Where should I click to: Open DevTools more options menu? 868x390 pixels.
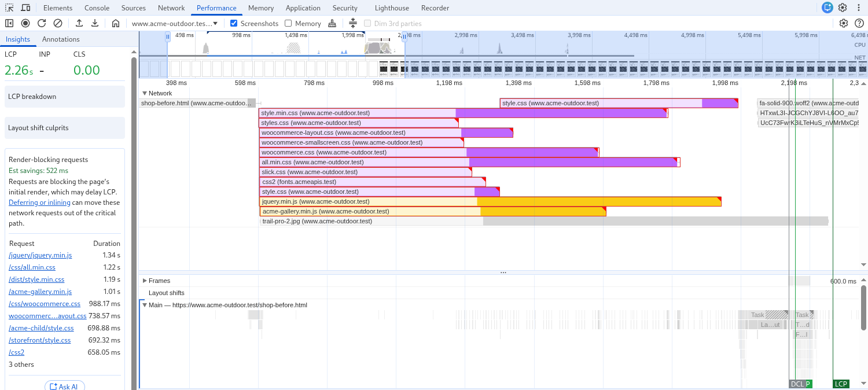pos(858,8)
